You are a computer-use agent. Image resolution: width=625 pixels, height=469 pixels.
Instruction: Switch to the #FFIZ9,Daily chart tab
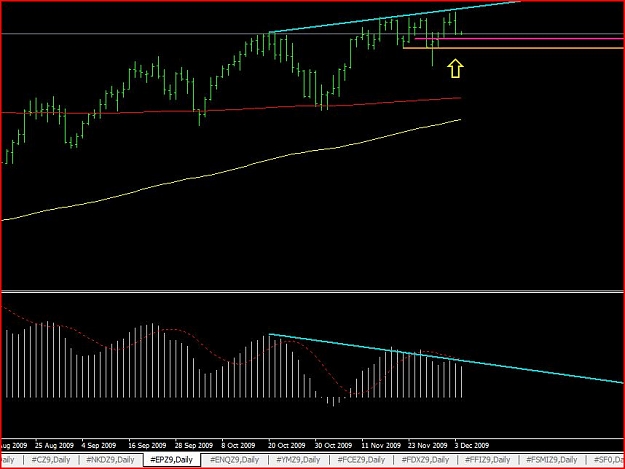487,460
